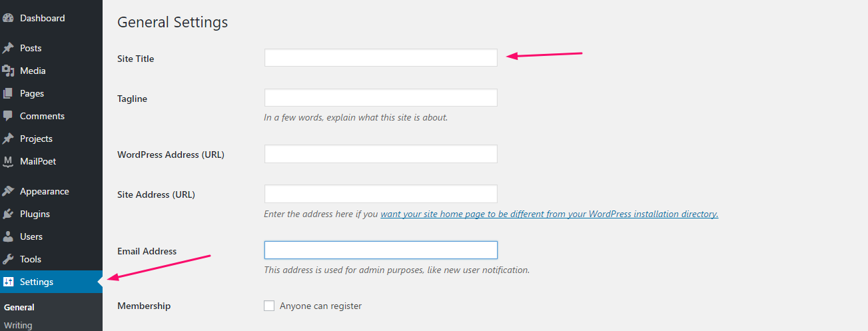The height and width of the screenshot is (331, 868).
Task: Click the Tools wrench icon
Action: pos(8,259)
